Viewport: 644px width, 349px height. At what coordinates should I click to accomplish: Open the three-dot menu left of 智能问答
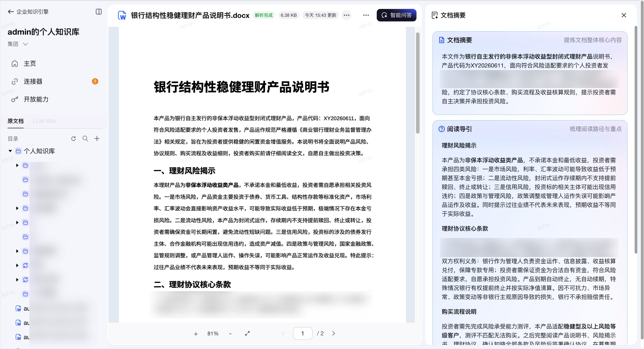click(x=366, y=15)
